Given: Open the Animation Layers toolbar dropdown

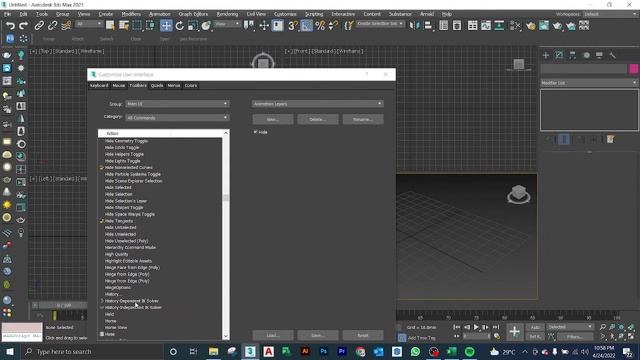Looking at the screenshot, I should point(318,104).
